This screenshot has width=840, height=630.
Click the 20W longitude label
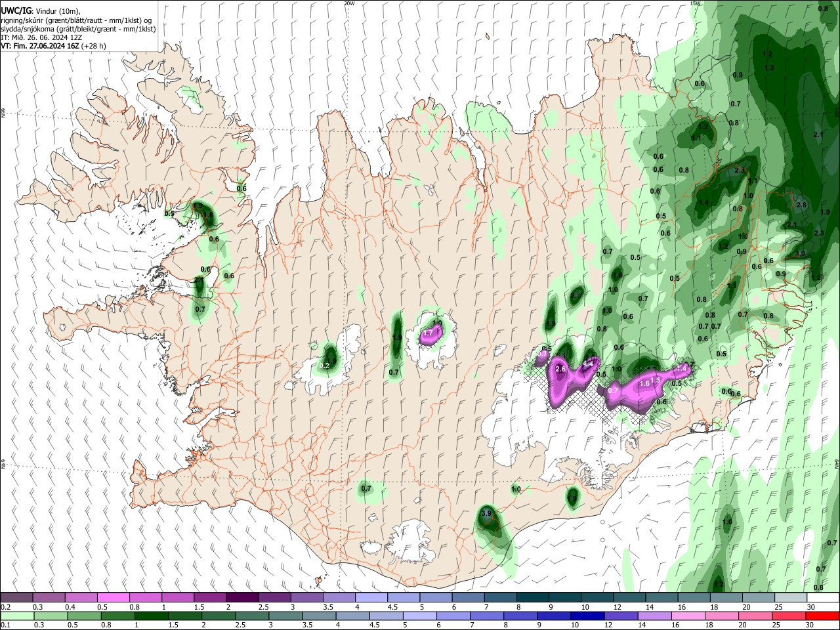pos(349,3)
